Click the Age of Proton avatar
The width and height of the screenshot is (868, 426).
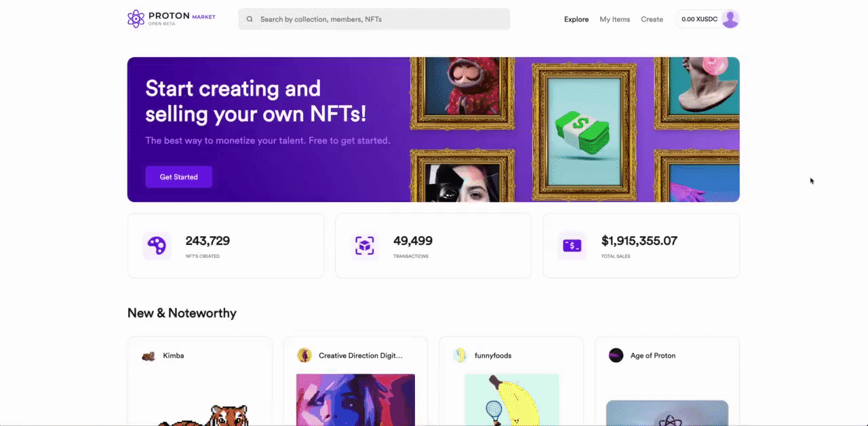[x=616, y=355]
